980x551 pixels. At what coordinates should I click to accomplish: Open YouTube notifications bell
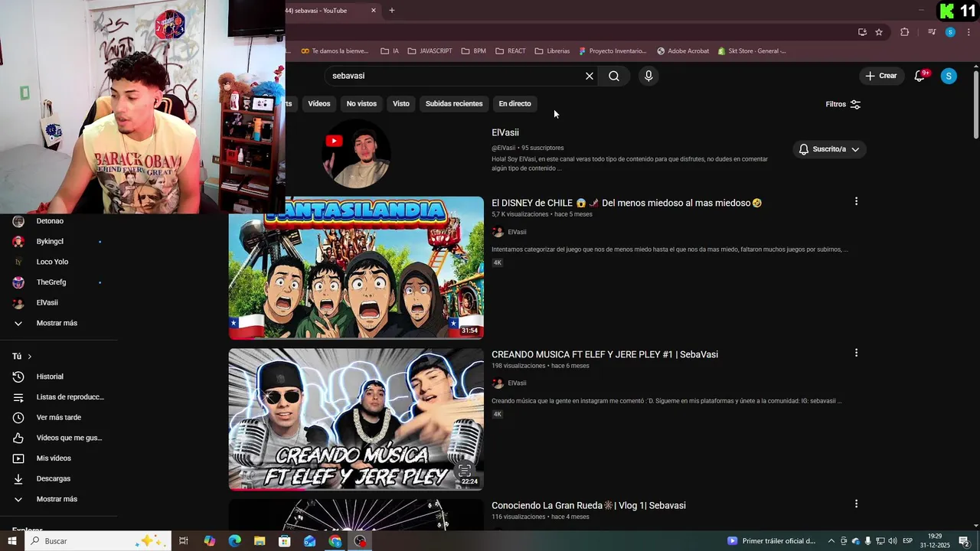920,76
